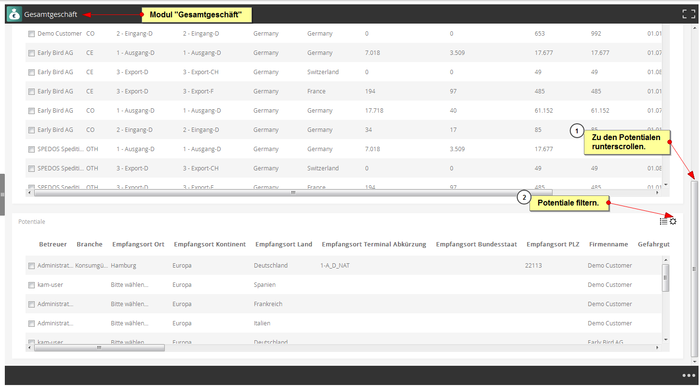Sort by Empfangsort Land column header
The height and width of the screenshot is (386, 700).
click(x=283, y=244)
